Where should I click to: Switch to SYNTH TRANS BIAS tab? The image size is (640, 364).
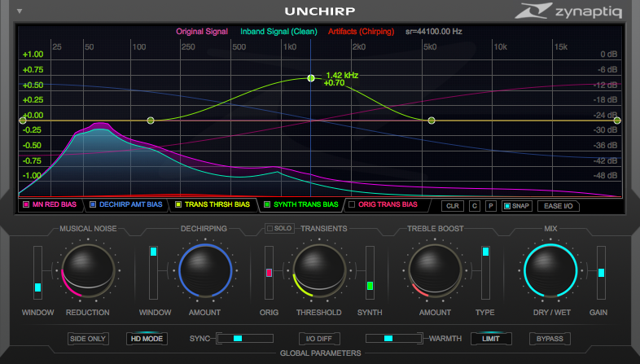click(300, 204)
